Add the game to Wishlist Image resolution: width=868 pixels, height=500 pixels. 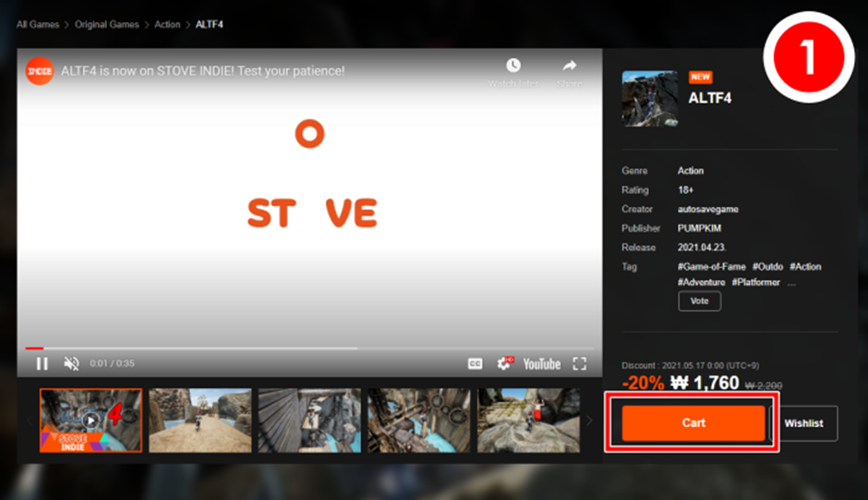[x=803, y=423]
